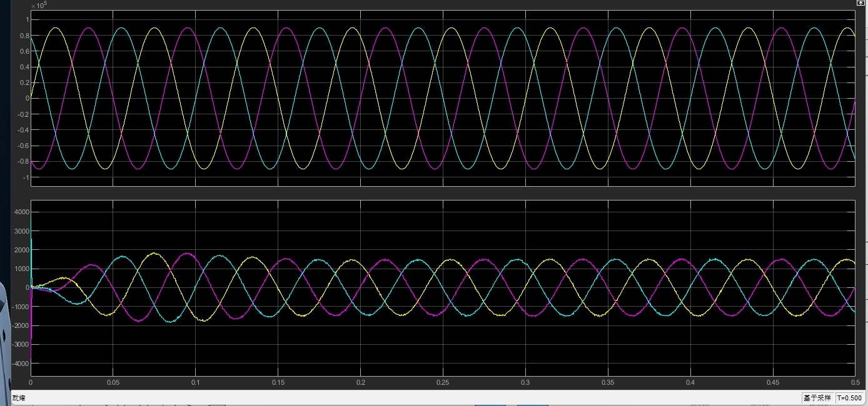This screenshot has height=406, width=868.
Task: Click the -4000 tick label on lower plot
Action: pyautogui.click(x=20, y=364)
